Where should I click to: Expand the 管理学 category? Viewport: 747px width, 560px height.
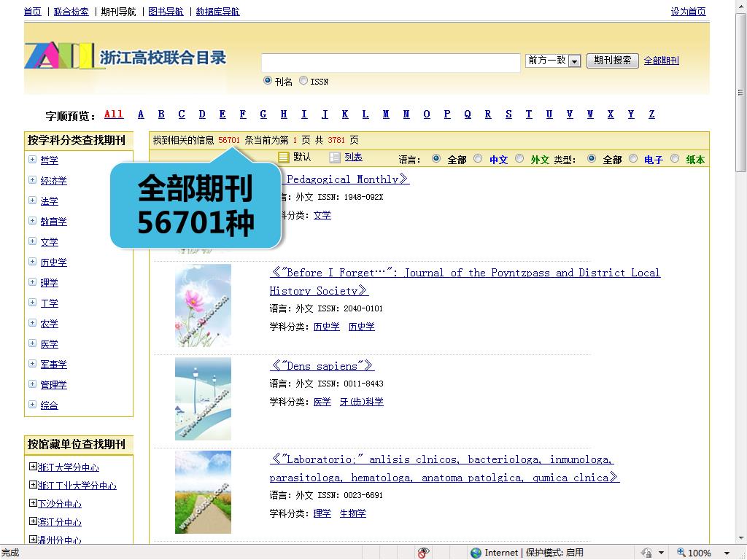[32, 384]
